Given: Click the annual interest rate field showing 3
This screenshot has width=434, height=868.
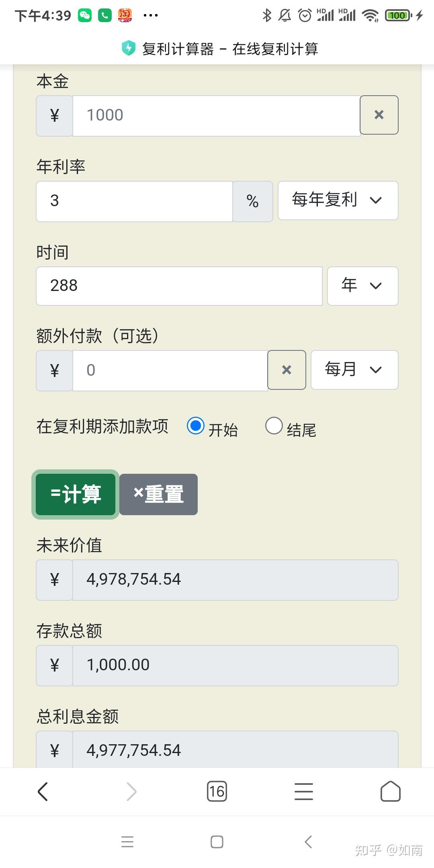Looking at the screenshot, I should click(135, 201).
